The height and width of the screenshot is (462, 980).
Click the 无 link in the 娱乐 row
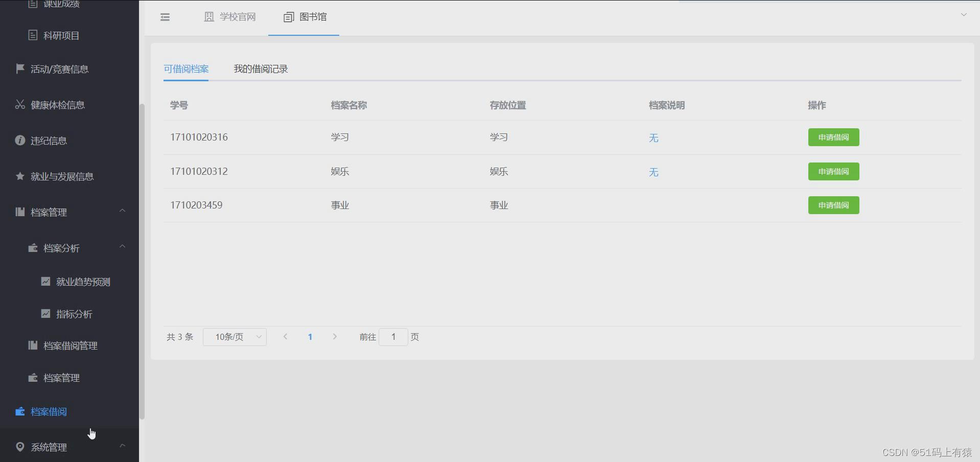click(653, 173)
